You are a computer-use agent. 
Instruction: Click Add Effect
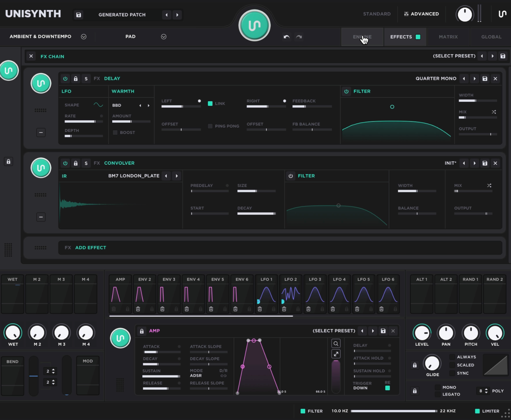(x=90, y=248)
